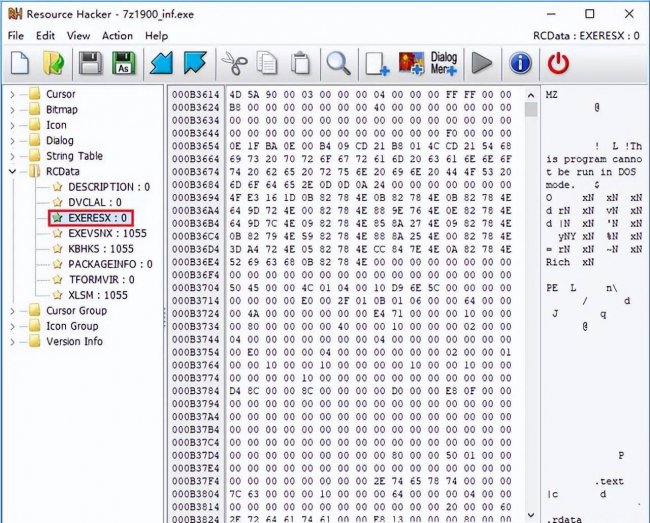Click the Version Info folder icon

point(35,341)
